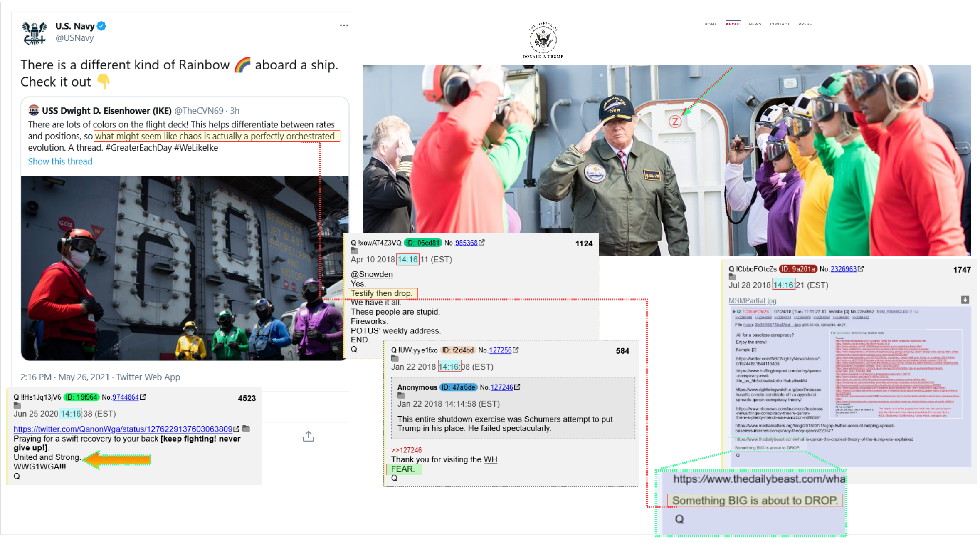Click post number 1124
This screenshot has width=980, height=546.
tap(584, 243)
